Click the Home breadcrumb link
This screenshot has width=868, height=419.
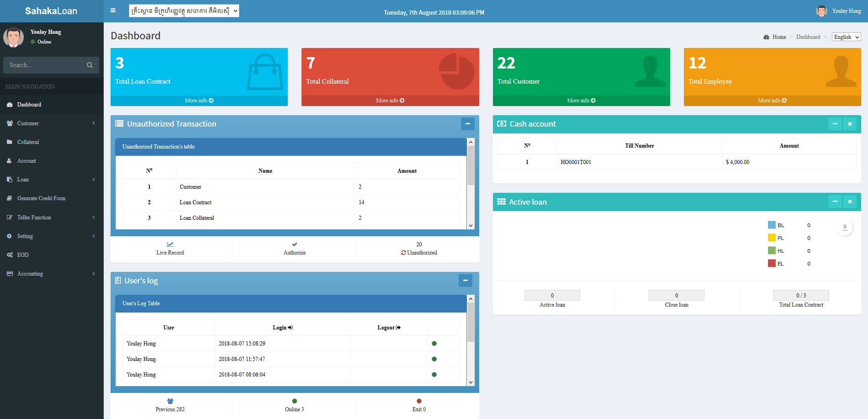click(779, 37)
